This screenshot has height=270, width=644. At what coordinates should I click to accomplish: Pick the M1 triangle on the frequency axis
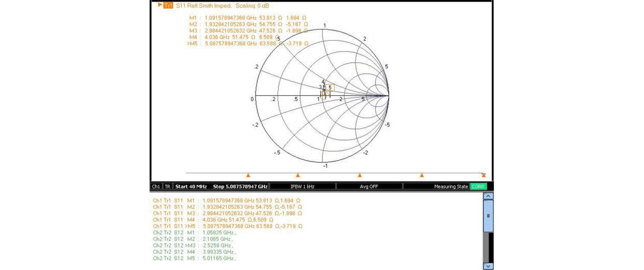[248, 175]
